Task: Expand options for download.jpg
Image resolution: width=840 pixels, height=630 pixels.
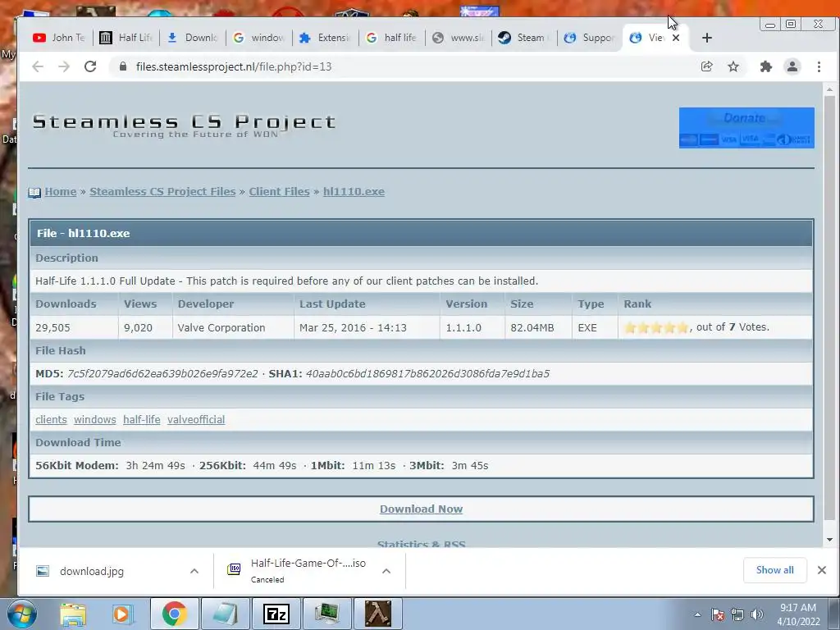Action: click(194, 571)
